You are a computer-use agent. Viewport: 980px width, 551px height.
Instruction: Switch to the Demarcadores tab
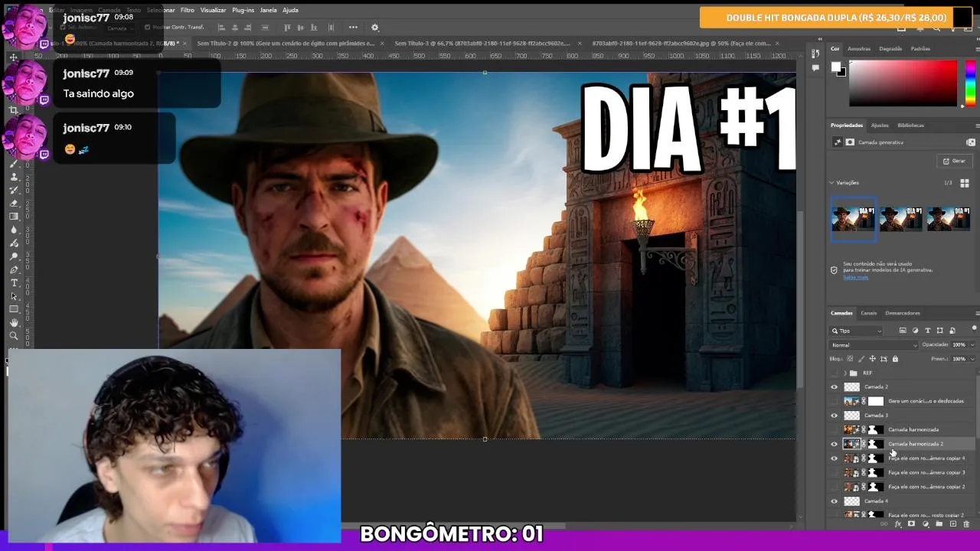pyautogui.click(x=903, y=313)
